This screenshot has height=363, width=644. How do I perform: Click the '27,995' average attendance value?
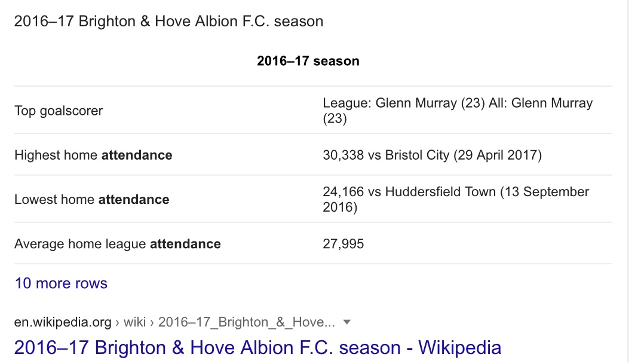(x=344, y=244)
